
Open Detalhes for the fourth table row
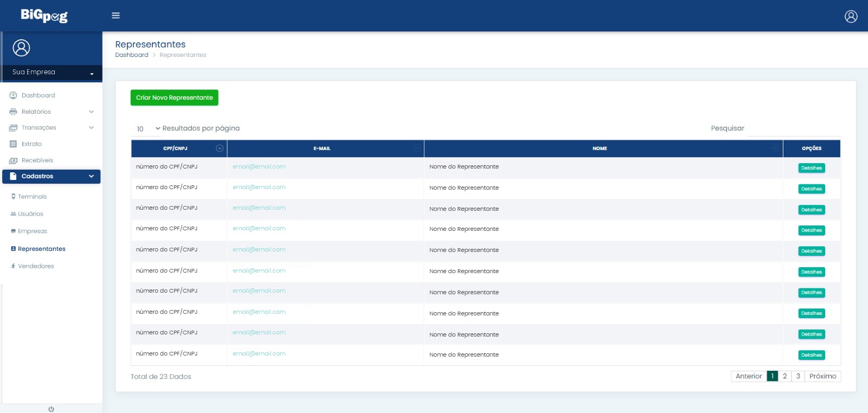(x=812, y=230)
